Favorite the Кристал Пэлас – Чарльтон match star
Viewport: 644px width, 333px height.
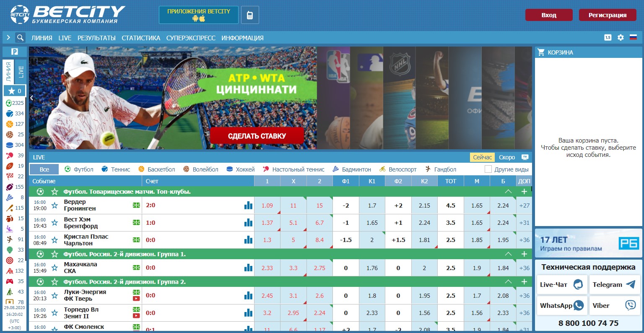point(55,240)
